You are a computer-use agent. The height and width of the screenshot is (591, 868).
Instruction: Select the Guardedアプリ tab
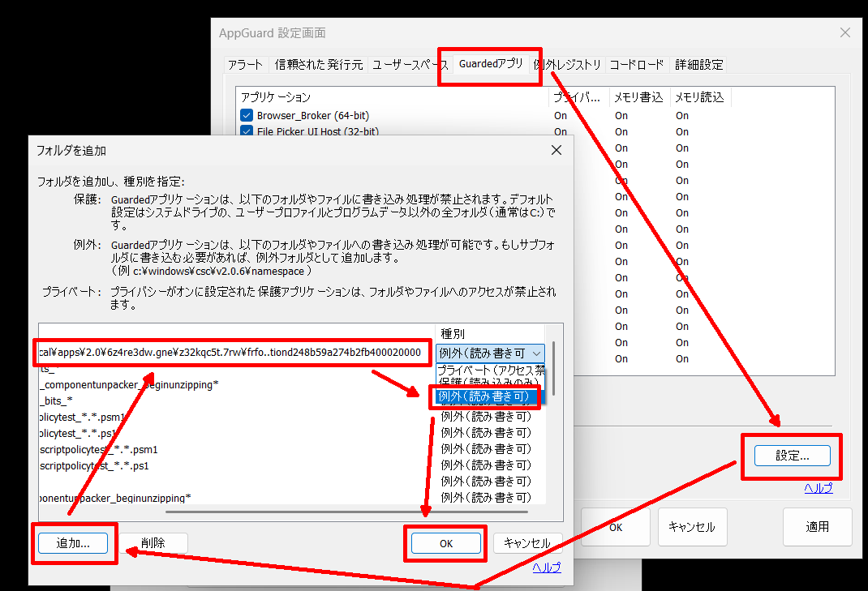point(490,64)
